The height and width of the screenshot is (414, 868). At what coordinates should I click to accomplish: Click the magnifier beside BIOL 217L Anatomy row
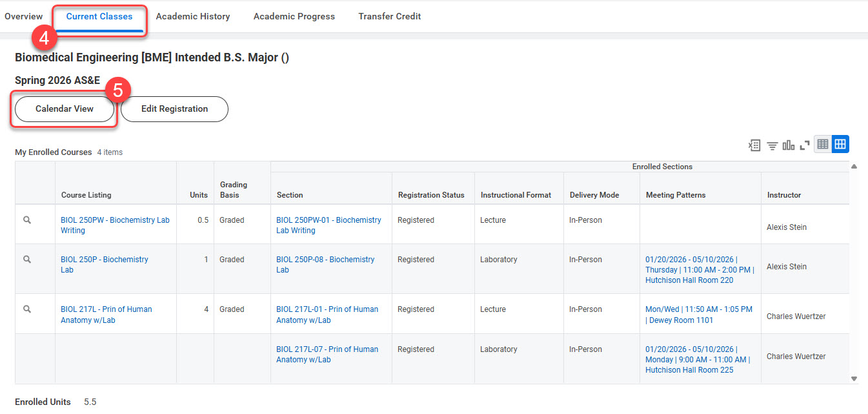coord(26,309)
